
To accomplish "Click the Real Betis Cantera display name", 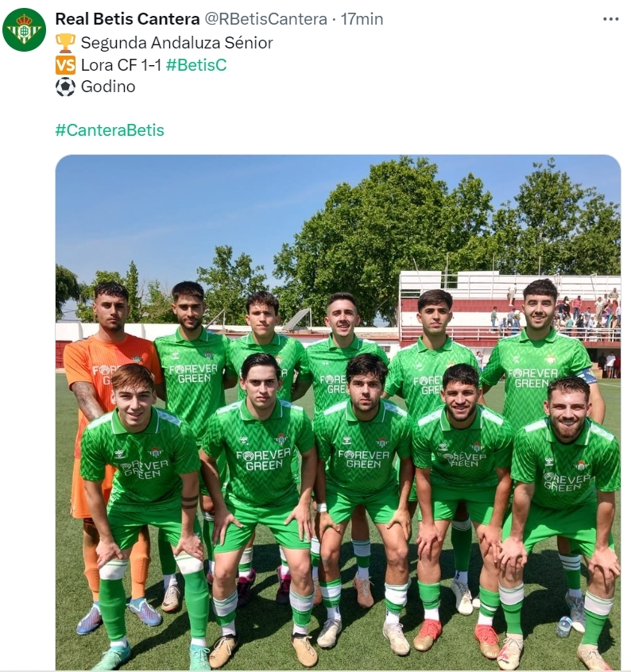I will tap(127, 19).
